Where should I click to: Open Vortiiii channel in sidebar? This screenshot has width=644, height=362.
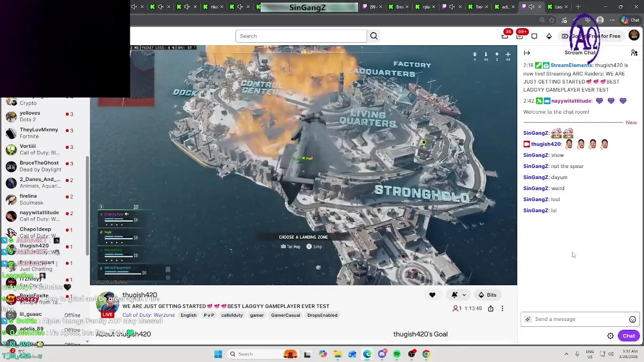(x=44, y=149)
